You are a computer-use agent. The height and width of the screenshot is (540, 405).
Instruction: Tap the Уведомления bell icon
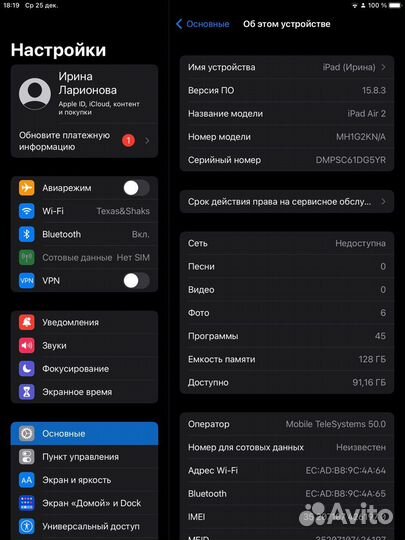[27, 322]
